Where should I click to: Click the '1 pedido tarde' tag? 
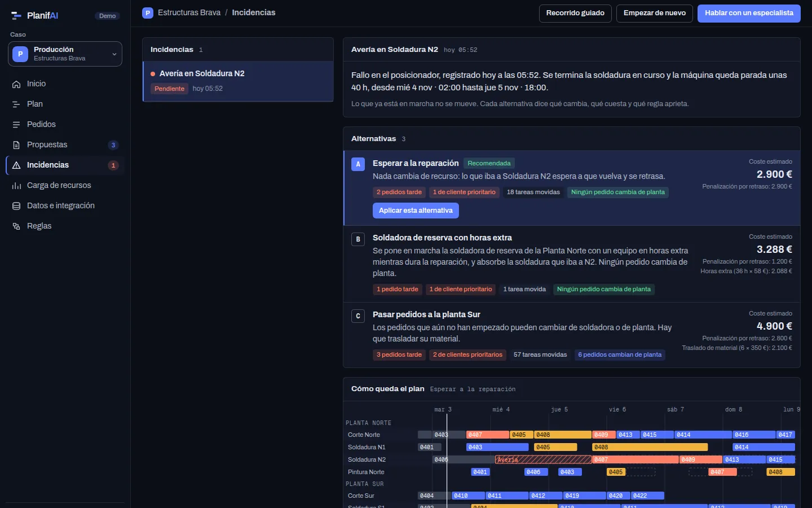[x=398, y=289]
